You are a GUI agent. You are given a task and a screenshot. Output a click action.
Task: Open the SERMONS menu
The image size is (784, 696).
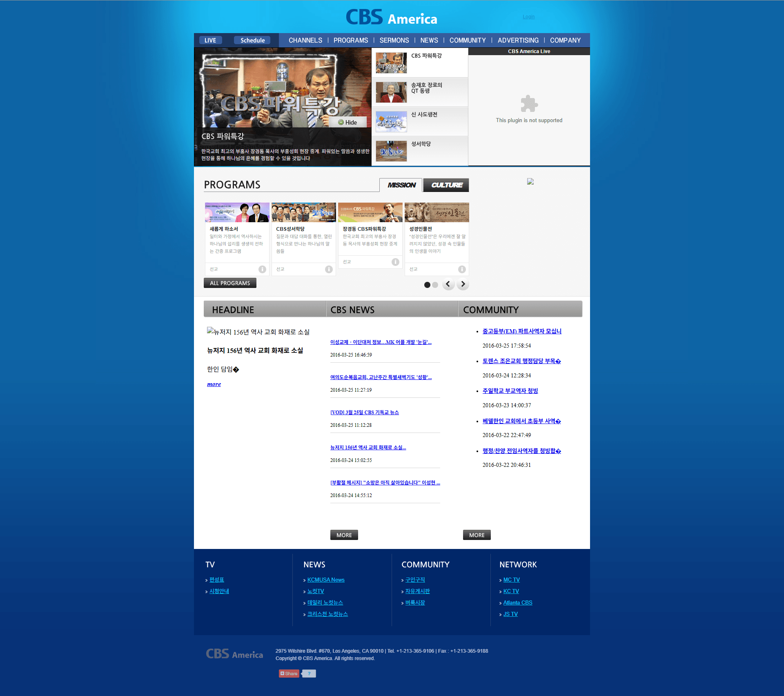[x=394, y=40]
